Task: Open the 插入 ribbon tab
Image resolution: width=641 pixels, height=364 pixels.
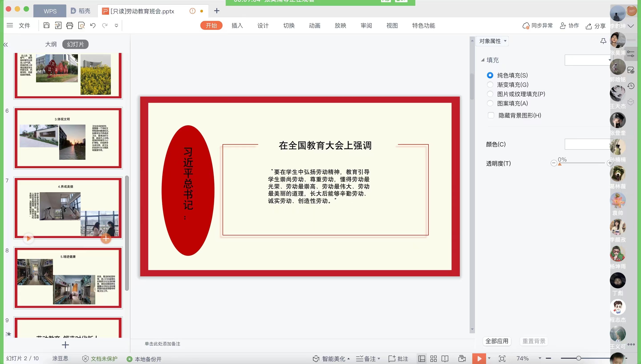Action: [237, 26]
